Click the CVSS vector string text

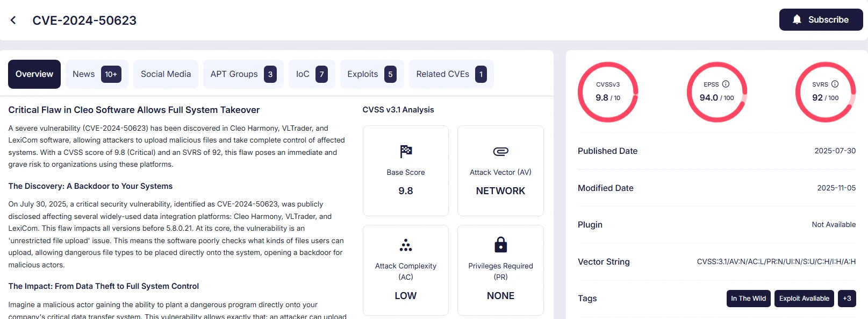(x=776, y=262)
